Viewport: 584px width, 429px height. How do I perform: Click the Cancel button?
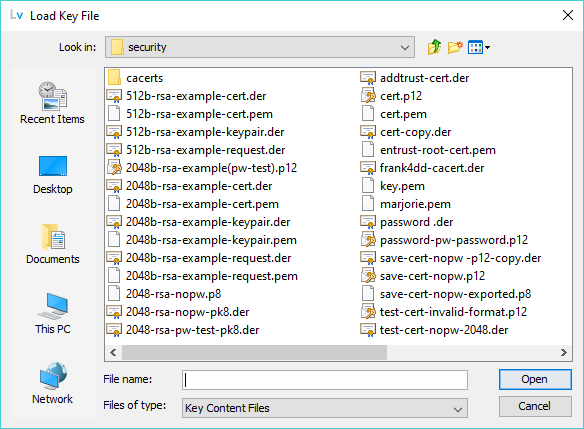click(x=535, y=406)
